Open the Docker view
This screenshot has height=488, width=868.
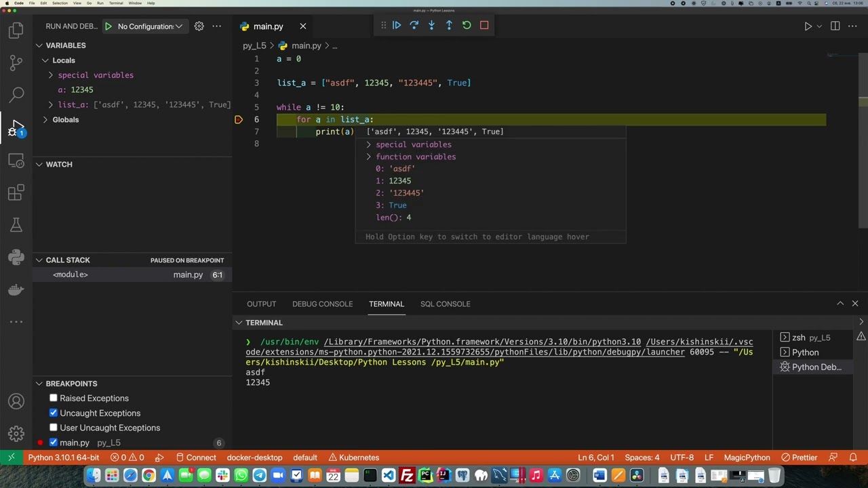16,290
